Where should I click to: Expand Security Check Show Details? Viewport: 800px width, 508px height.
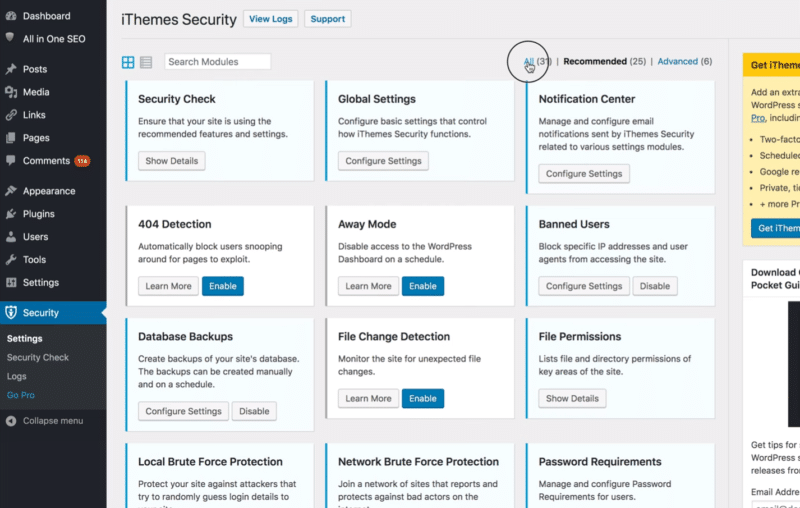pos(171,161)
